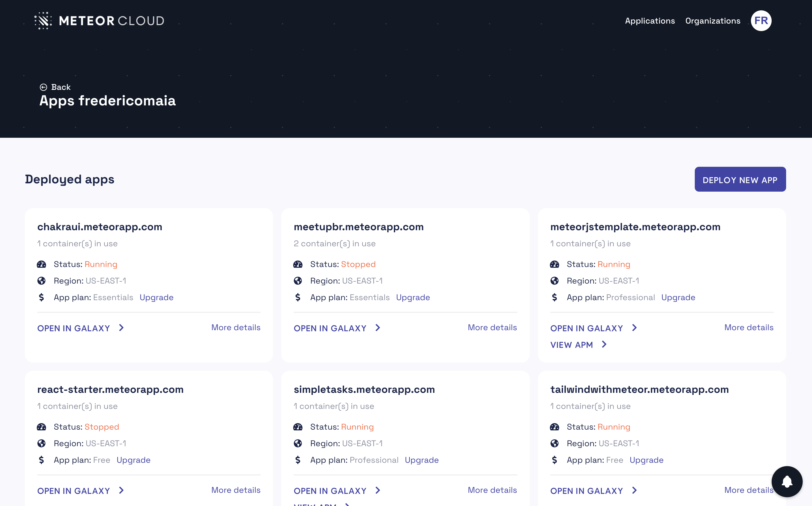View more details for simpletasks

coord(492,490)
